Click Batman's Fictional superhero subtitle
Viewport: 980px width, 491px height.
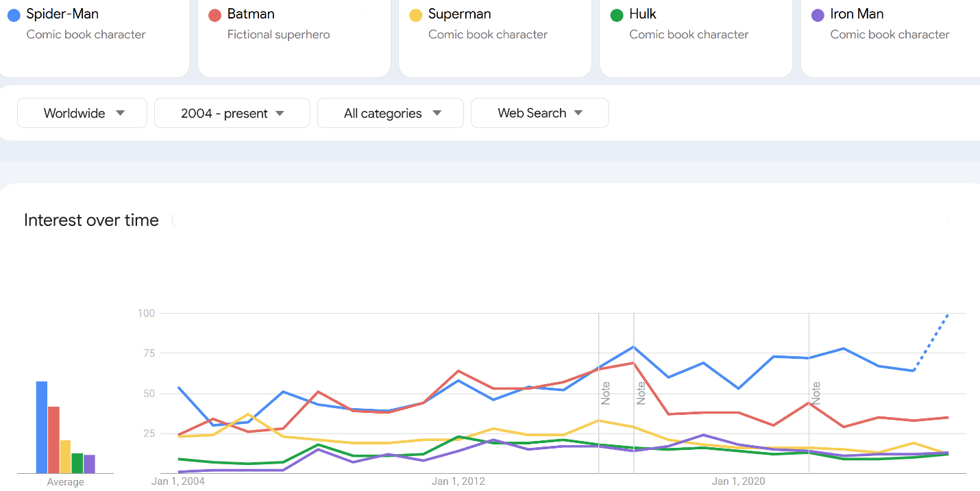click(278, 34)
